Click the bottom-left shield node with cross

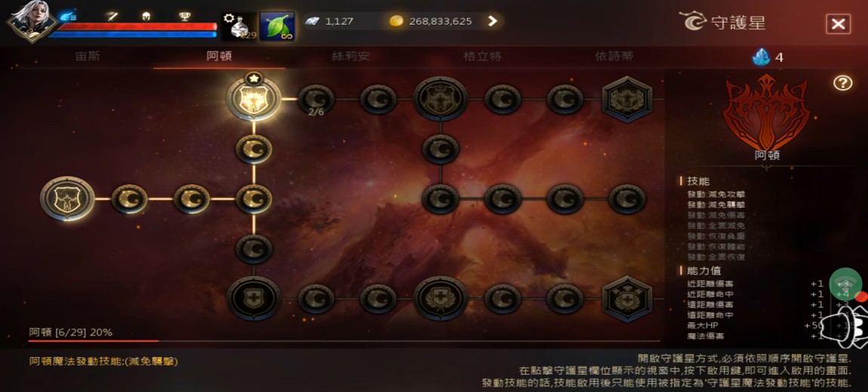[x=254, y=298]
